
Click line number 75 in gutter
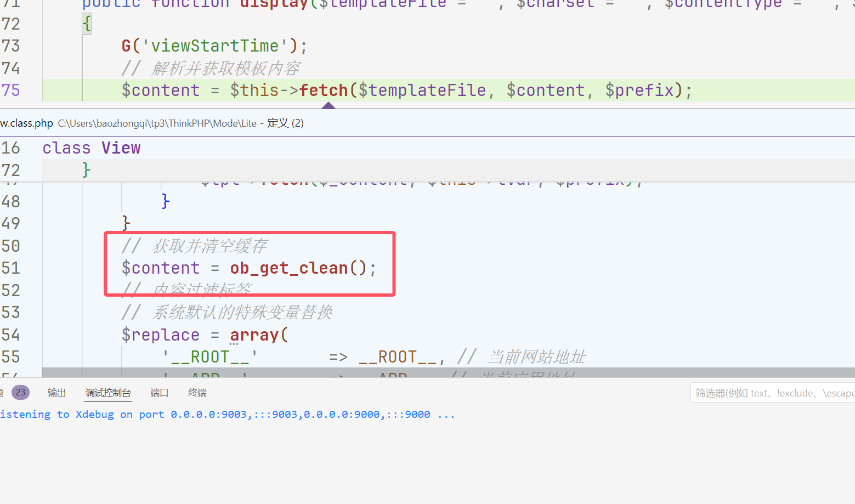tap(11, 90)
